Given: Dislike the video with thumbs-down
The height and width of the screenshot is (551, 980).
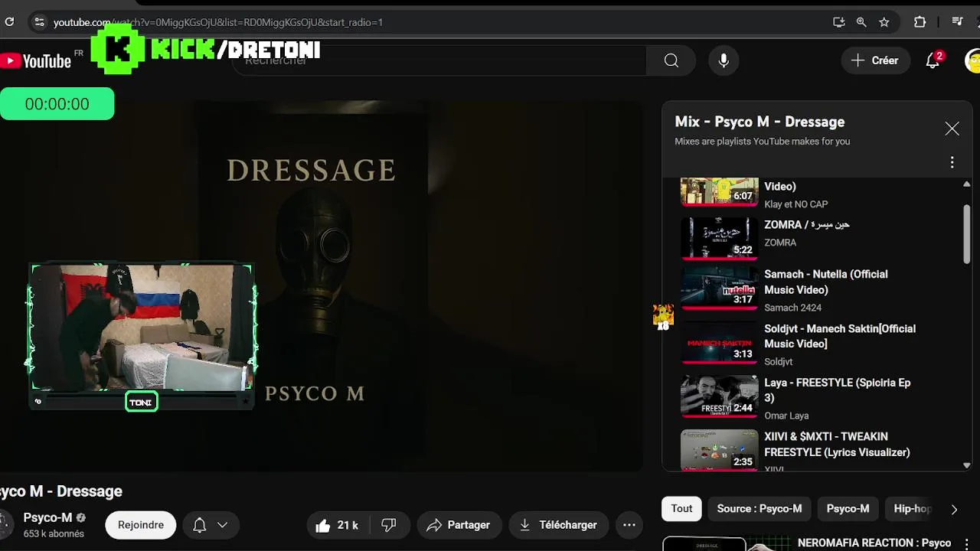Looking at the screenshot, I should [x=389, y=525].
